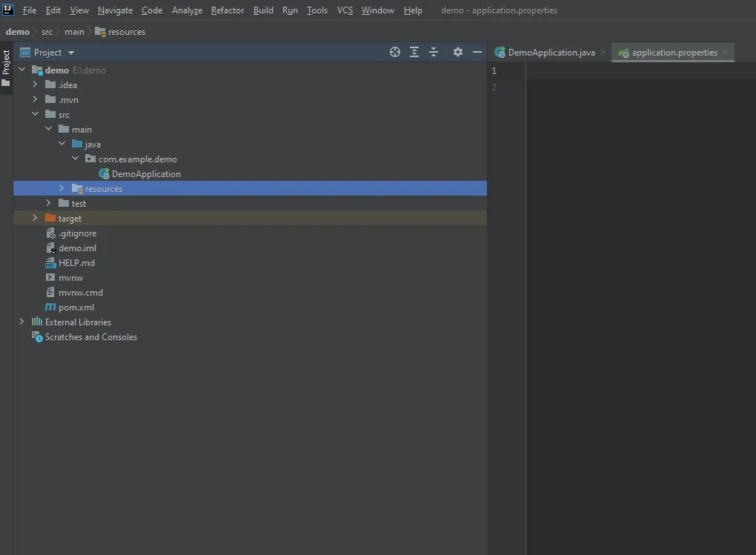Expand the test folder
The image size is (756, 555).
tap(48, 203)
